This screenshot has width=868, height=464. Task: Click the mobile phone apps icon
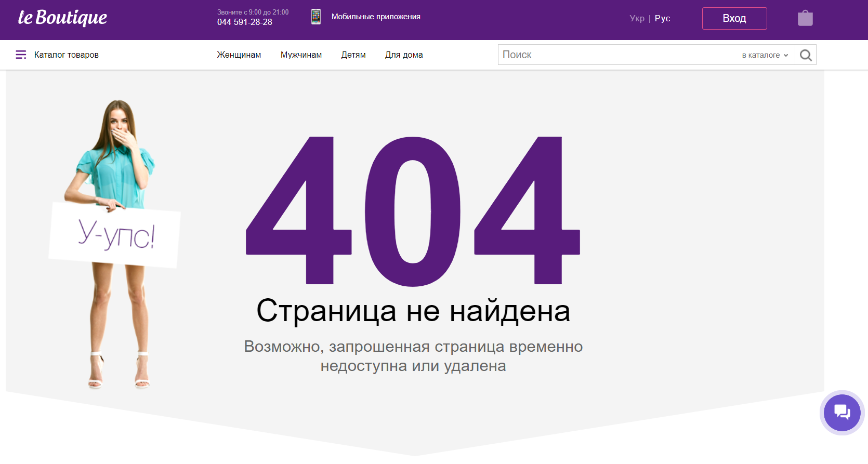pyautogui.click(x=315, y=17)
